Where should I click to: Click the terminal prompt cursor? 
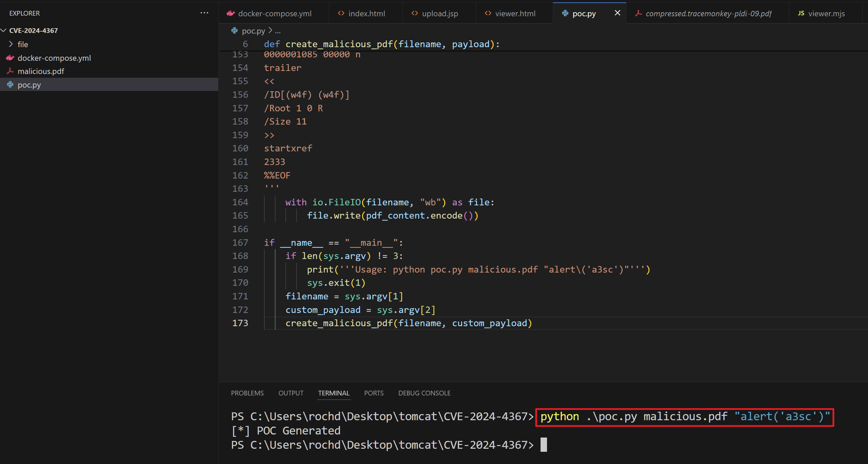[x=543, y=445]
